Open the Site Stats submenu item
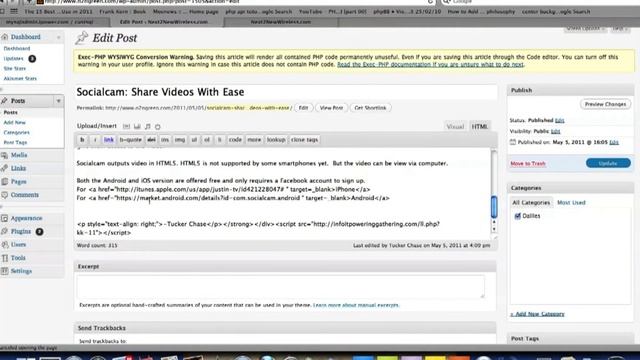 click(15, 69)
